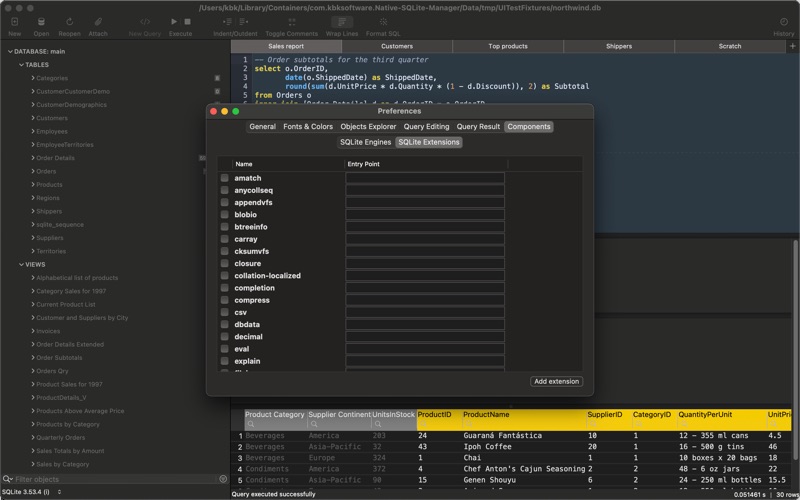Select the SQLite Engines sub-tab

tap(365, 142)
